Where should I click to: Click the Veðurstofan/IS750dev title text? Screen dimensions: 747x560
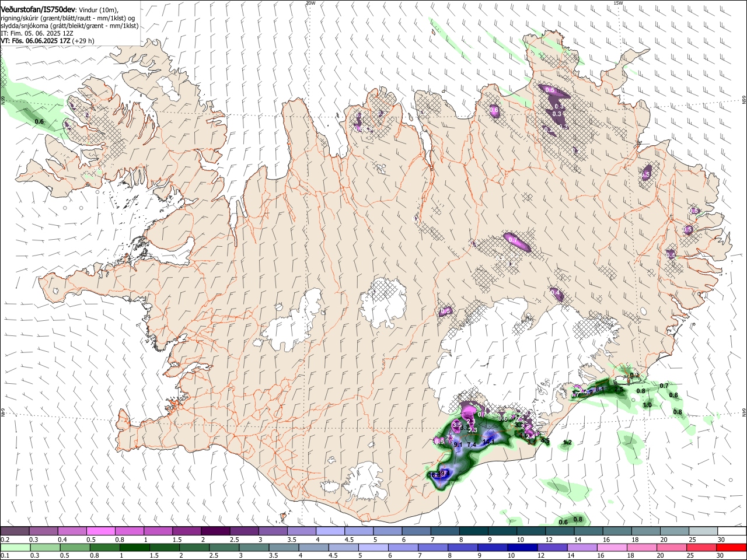coord(38,10)
